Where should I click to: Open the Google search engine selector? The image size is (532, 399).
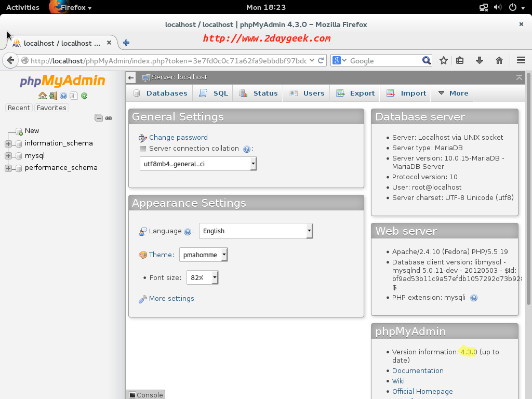coord(339,60)
